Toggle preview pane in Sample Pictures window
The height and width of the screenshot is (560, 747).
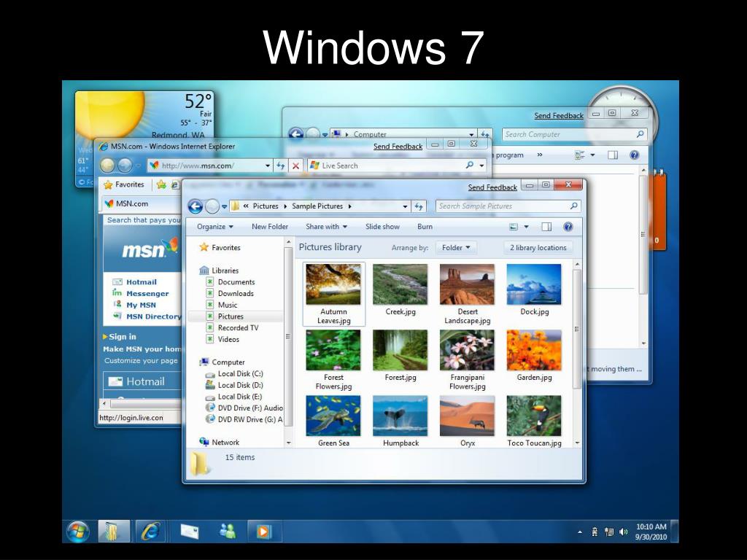(546, 227)
